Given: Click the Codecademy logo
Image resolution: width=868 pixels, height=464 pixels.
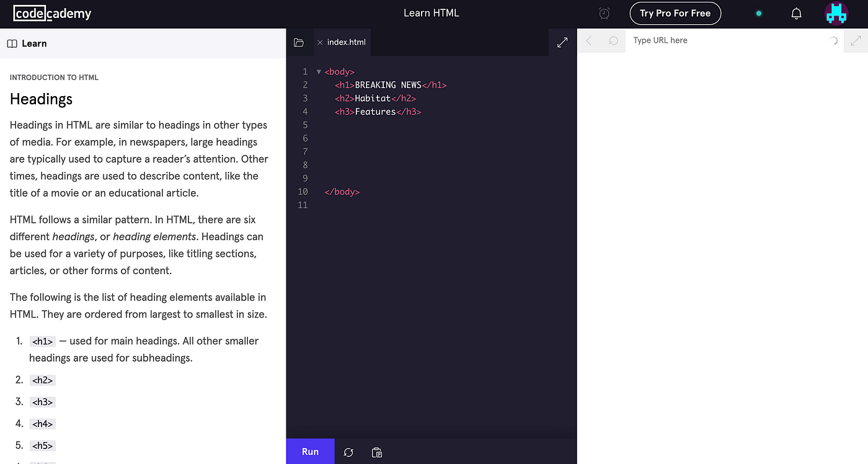Looking at the screenshot, I should (x=52, y=13).
